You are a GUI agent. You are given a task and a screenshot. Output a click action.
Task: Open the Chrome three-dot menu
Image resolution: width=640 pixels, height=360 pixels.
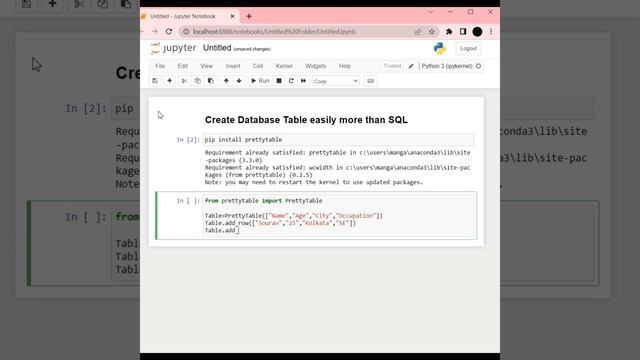tap(491, 31)
